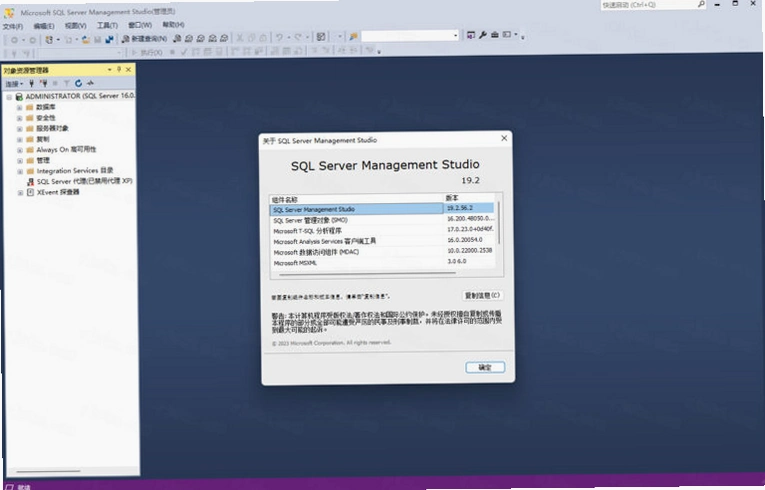Pin the Object Explorer panel with the pushpin icon
Viewport: 765px width, 490px height.
[x=119, y=70]
